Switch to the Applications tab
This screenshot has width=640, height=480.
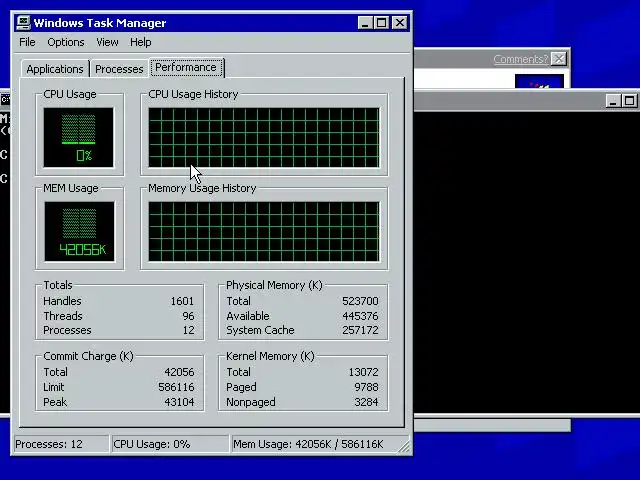55,69
